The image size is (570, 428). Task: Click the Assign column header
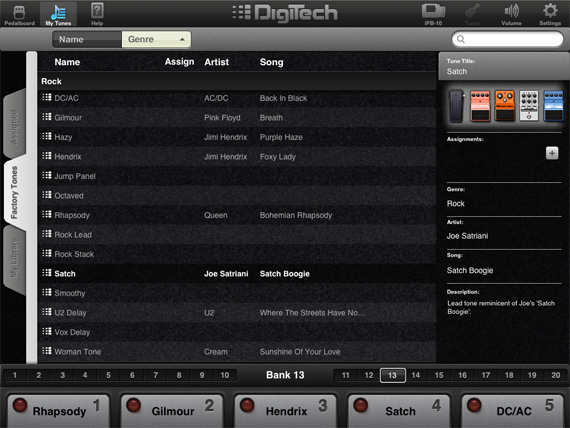(179, 62)
